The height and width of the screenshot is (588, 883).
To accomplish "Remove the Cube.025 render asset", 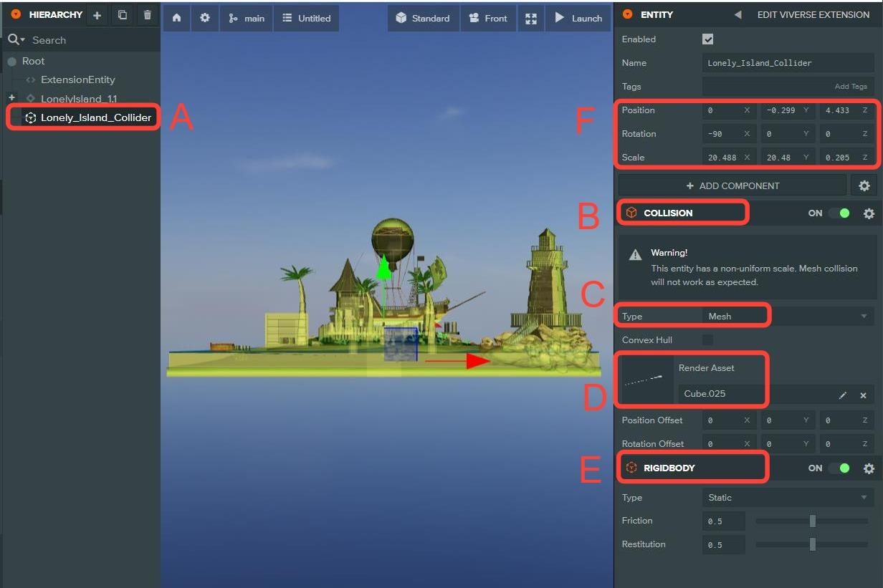I will click(863, 395).
